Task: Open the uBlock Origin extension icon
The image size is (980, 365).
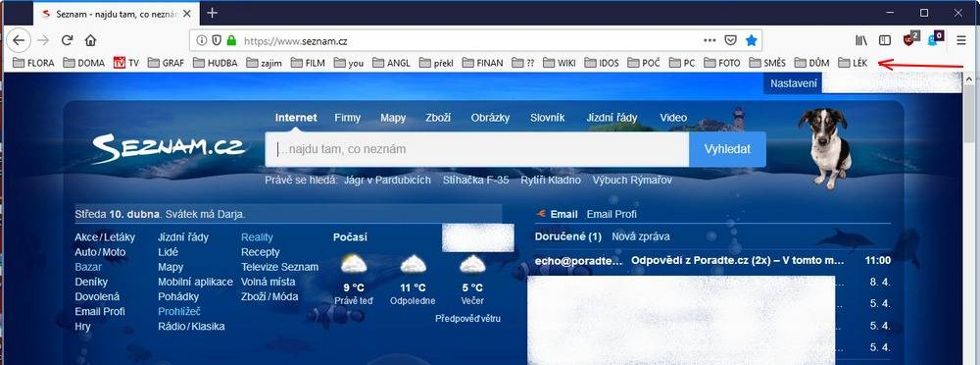Action: (x=910, y=39)
